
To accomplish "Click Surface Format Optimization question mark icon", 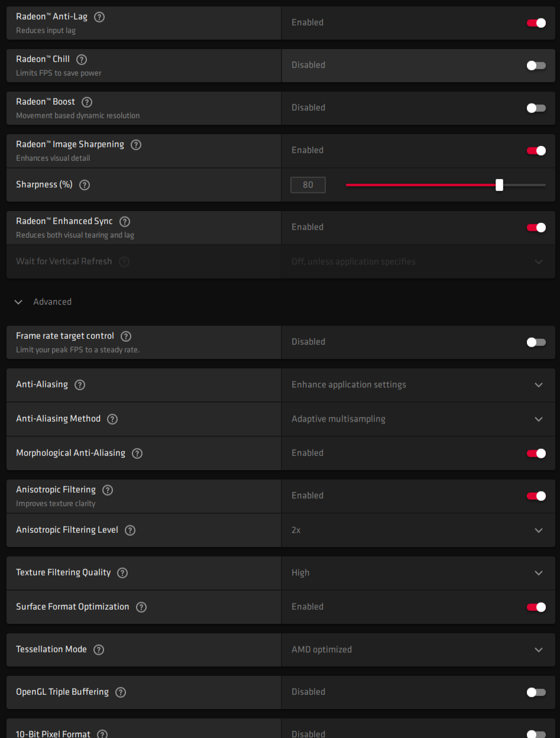I will click(x=141, y=607).
